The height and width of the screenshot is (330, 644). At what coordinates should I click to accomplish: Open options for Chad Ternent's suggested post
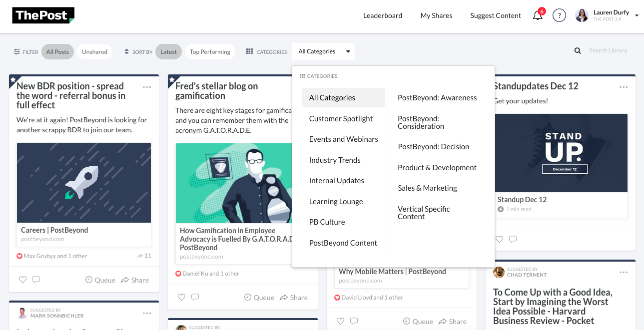tap(624, 272)
